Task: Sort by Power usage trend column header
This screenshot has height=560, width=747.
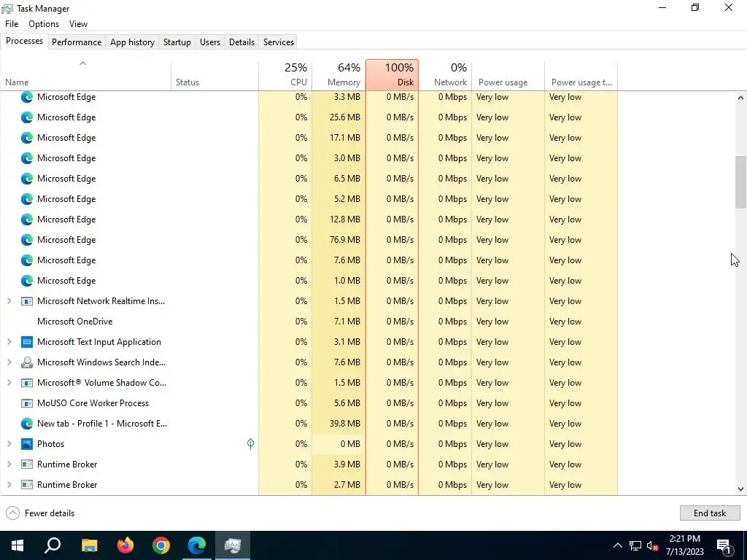Action: (x=581, y=75)
